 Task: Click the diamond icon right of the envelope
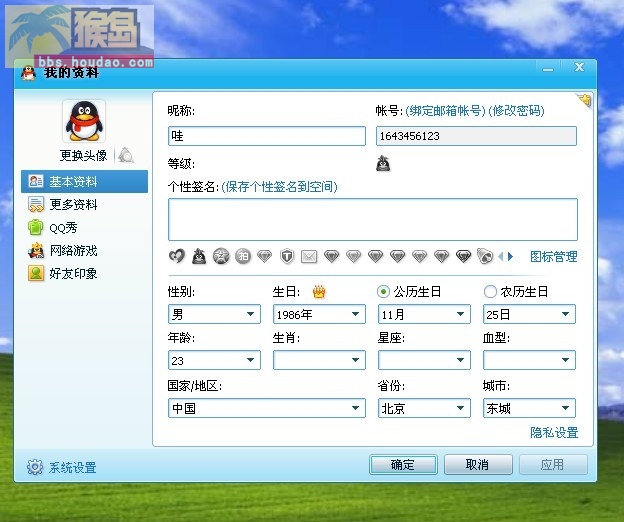(x=332, y=256)
